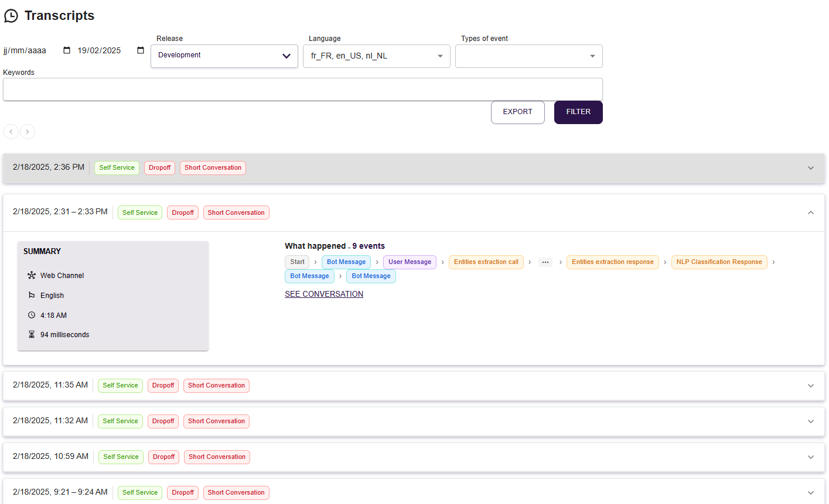Image resolution: width=829 pixels, height=504 pixels.
Task: Click Dropoff tag on 11:35 AM row
Action: (163, 386)
